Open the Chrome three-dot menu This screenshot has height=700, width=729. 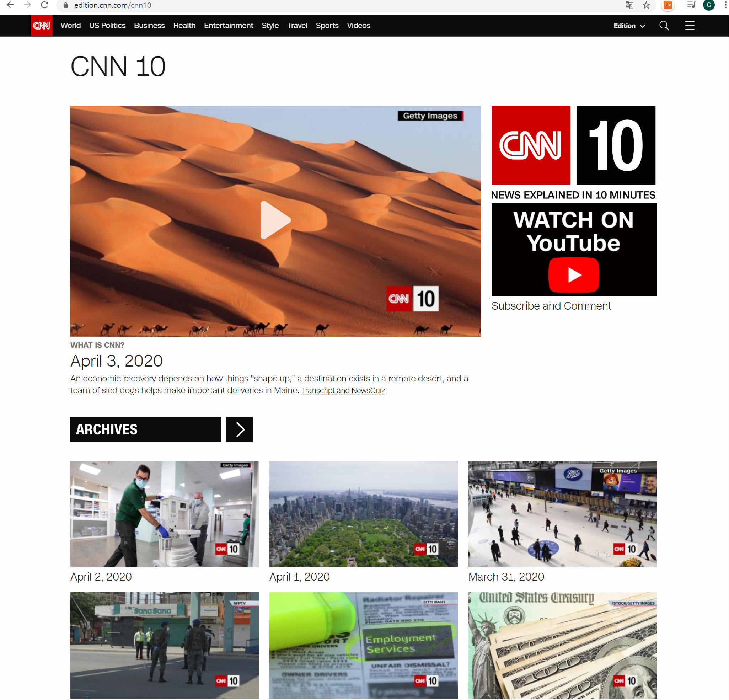[x=725, y=5]
